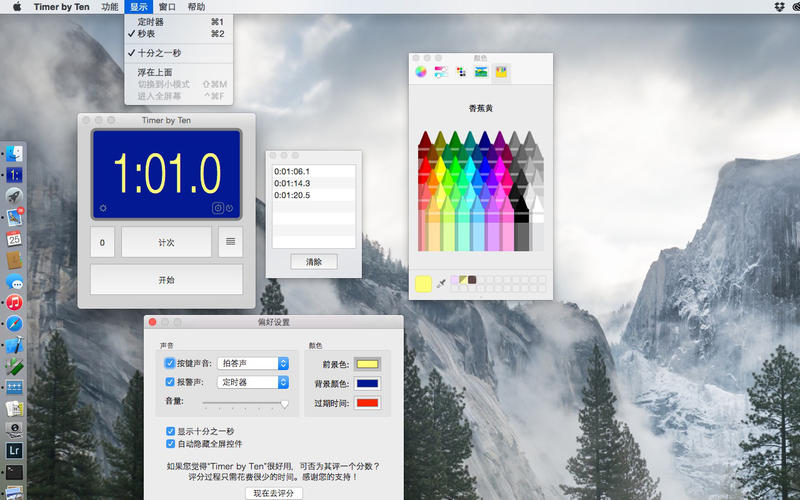Open Timer by Ten dock icon

pyautogui.click(x=14, y=176)
